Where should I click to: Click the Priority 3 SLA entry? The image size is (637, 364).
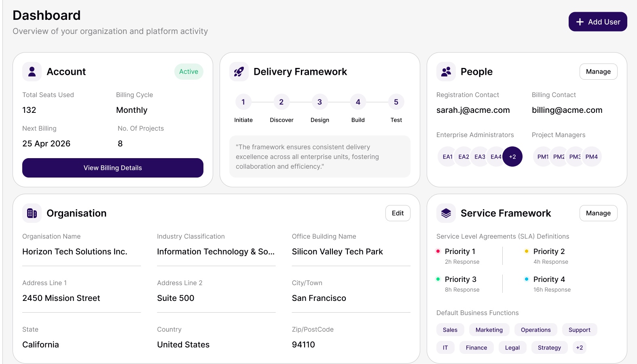[x=458, y=284]
